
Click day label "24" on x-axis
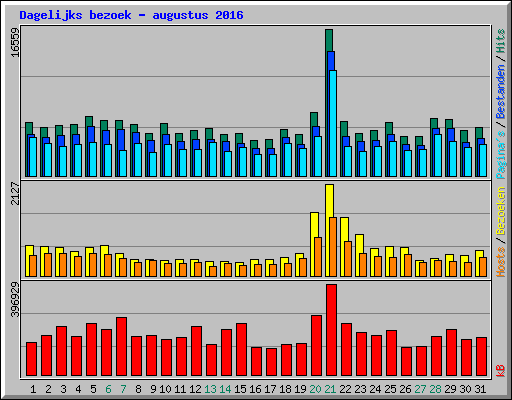[375, 389]
